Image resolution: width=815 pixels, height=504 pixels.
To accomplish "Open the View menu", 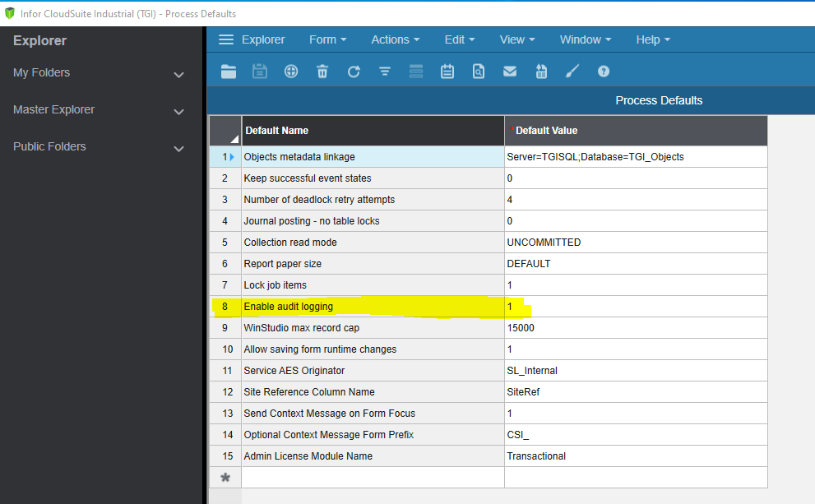I will pos(517,39).
